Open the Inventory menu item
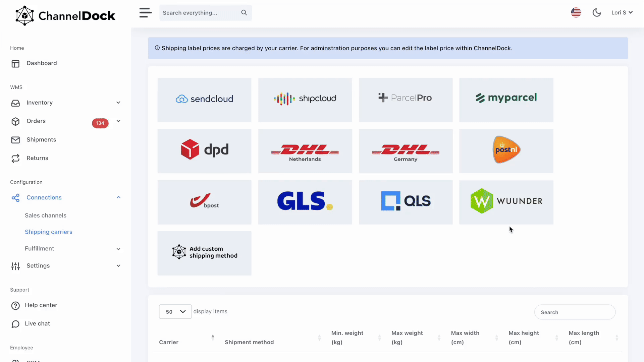This screenshot has height=362, width=644. [40, 103]
